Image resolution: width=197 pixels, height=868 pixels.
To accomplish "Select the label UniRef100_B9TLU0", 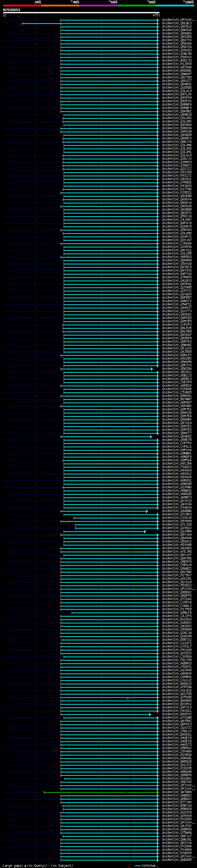I will [177, 94].
